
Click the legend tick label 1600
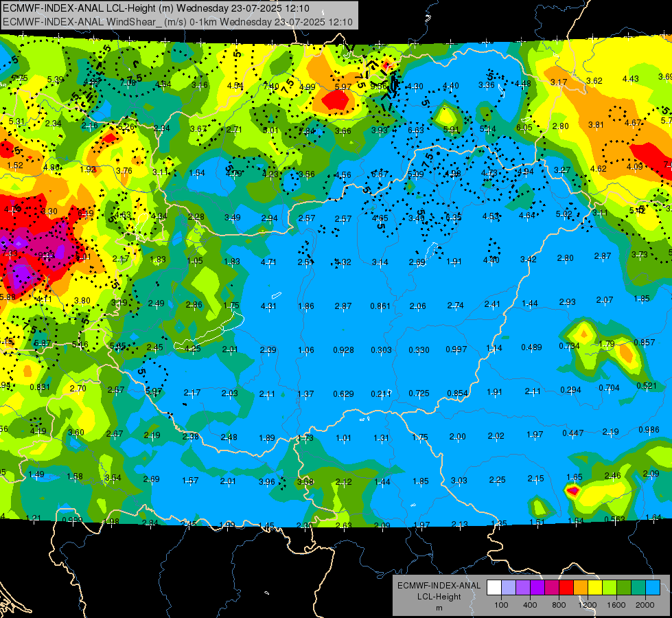[x=616, y=605]
